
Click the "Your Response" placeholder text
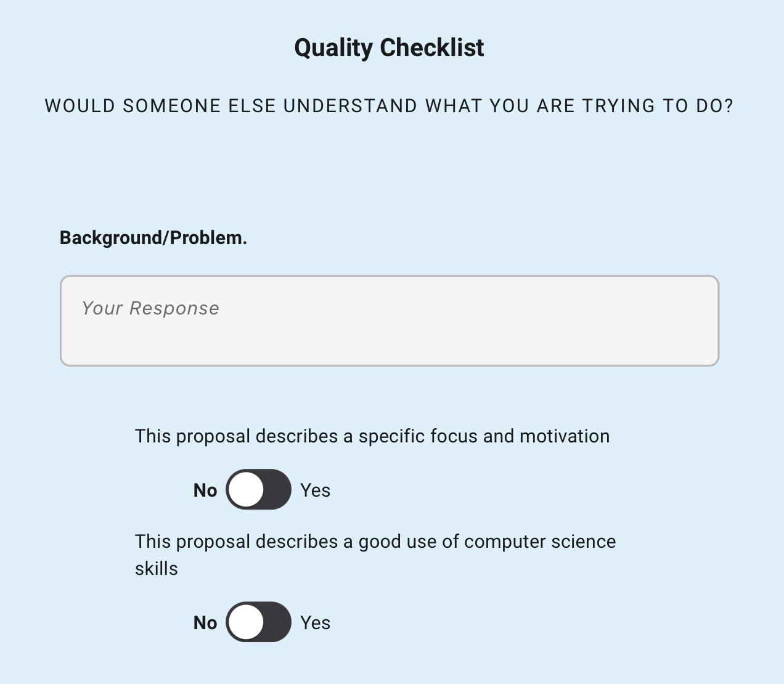(150, 308)
